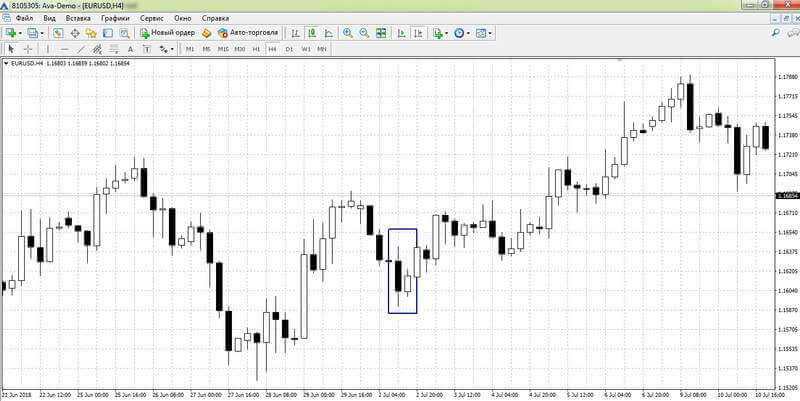Viewport: 800px width, 401px height.
Task: Click the Новый ордер button
Action: tap(167, 33)
